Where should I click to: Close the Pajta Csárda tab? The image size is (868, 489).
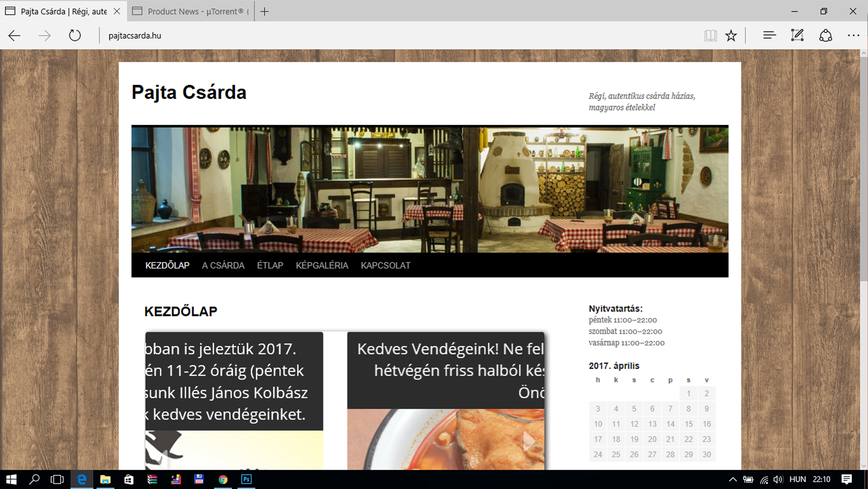point(117,12)
